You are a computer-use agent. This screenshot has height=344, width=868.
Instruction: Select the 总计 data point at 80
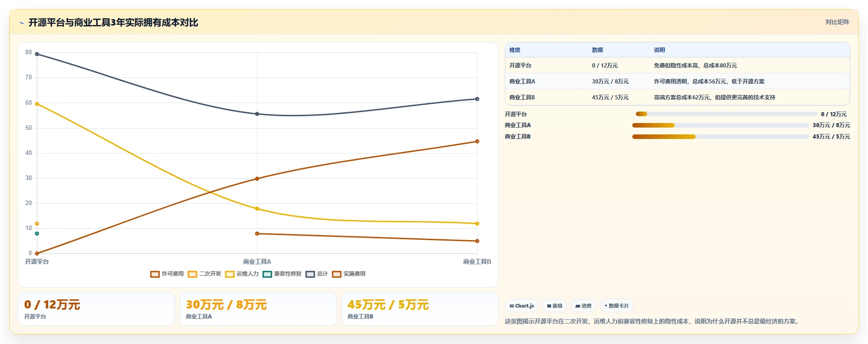(37, 54)
